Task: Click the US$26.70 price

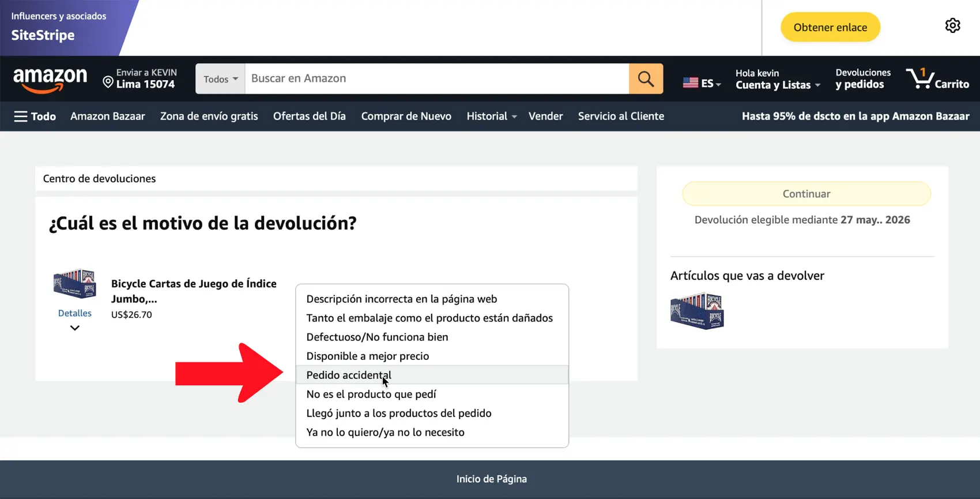Action: point(131,315)
